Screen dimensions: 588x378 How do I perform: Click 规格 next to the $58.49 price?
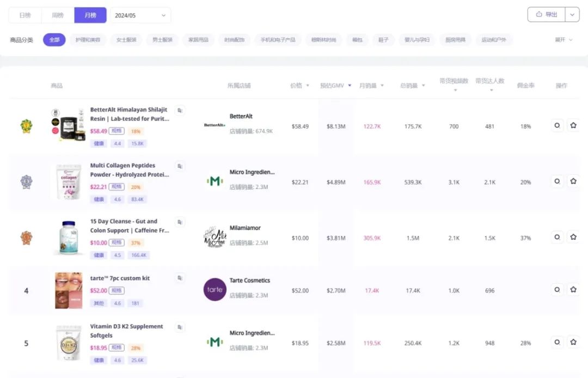(x=117, y=131)
